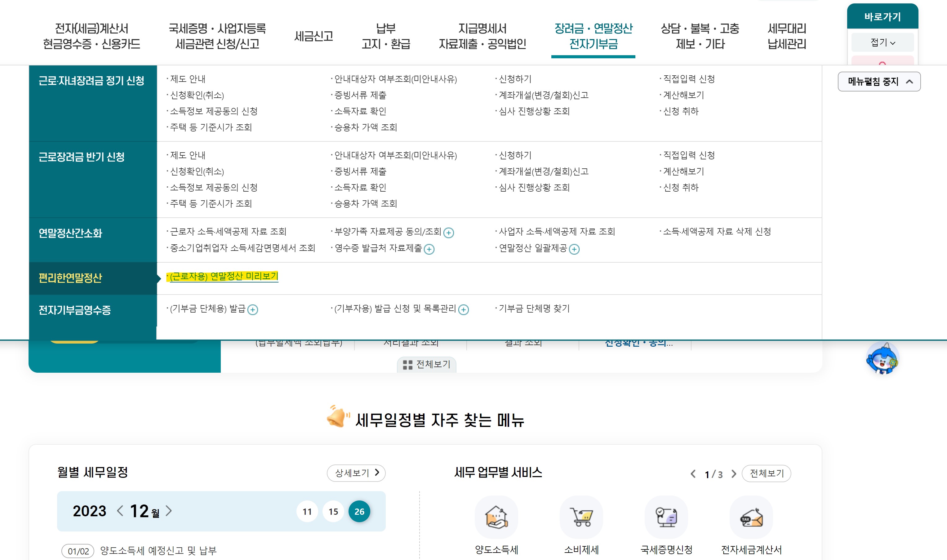947x560 pixels.
Task: Open the 전자세금계산서 envelope icon
Action: (x=751, y=517)
